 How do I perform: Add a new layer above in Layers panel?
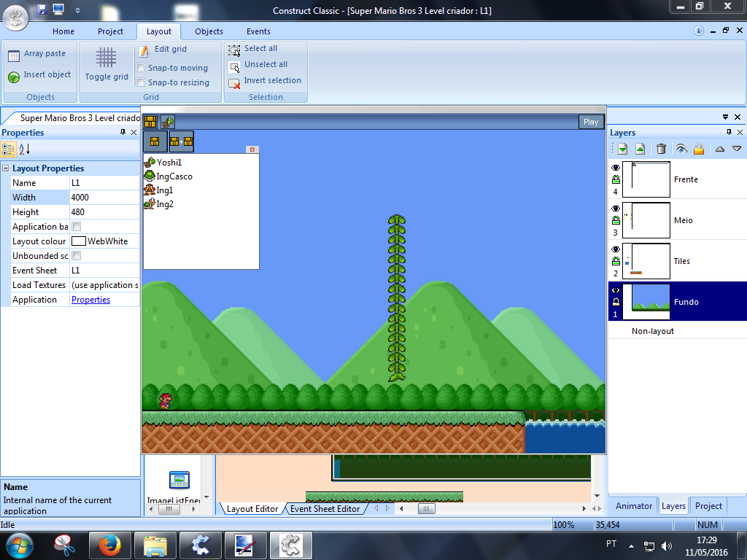[x=640, y=149]
